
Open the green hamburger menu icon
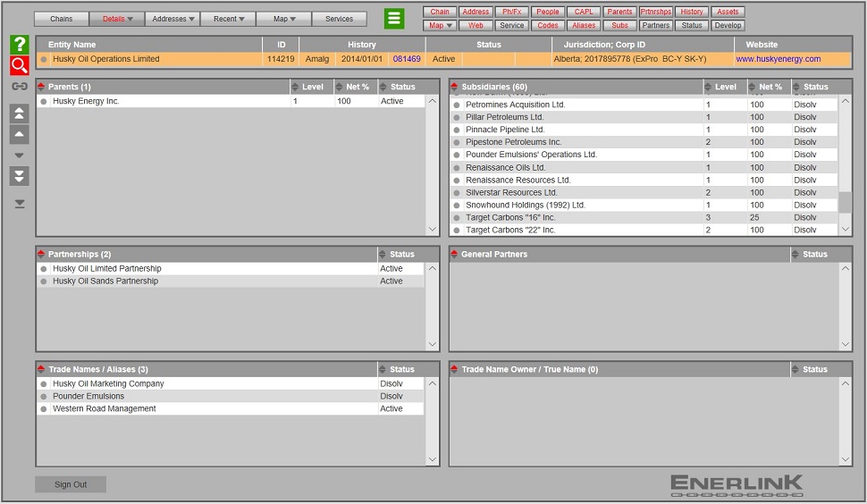(394, 18)
